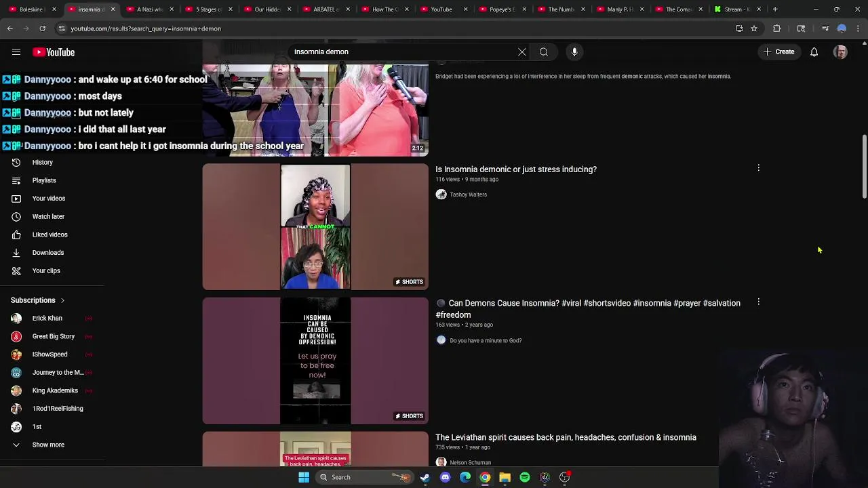Switch to the Our Hidden tab
Viewport: 868px width, 488px height.
tap(267, 9)
